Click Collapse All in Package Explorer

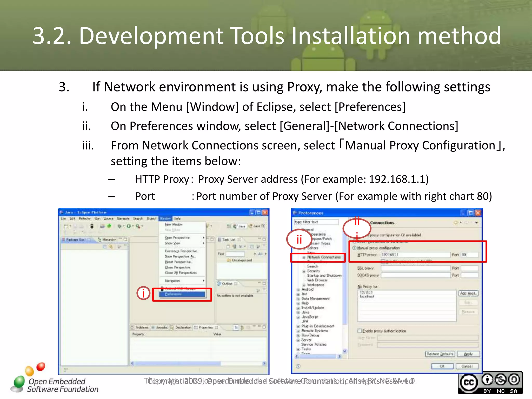click(105, 247)
